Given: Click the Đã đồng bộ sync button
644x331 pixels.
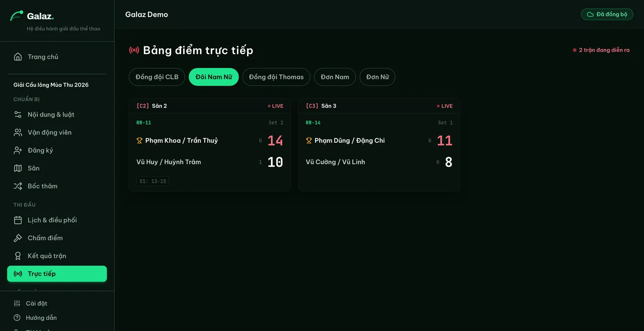Looking at the screenshot, I should [x=607, y=14].
